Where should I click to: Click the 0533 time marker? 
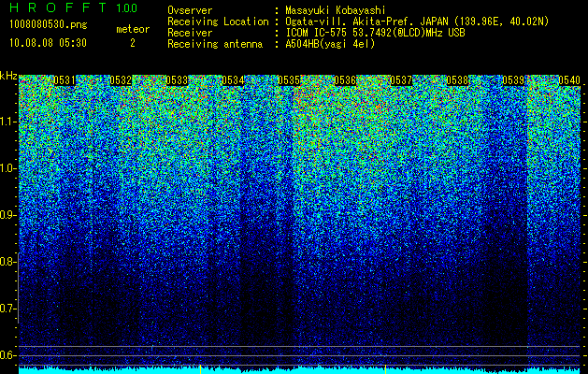tap(177, 80)
